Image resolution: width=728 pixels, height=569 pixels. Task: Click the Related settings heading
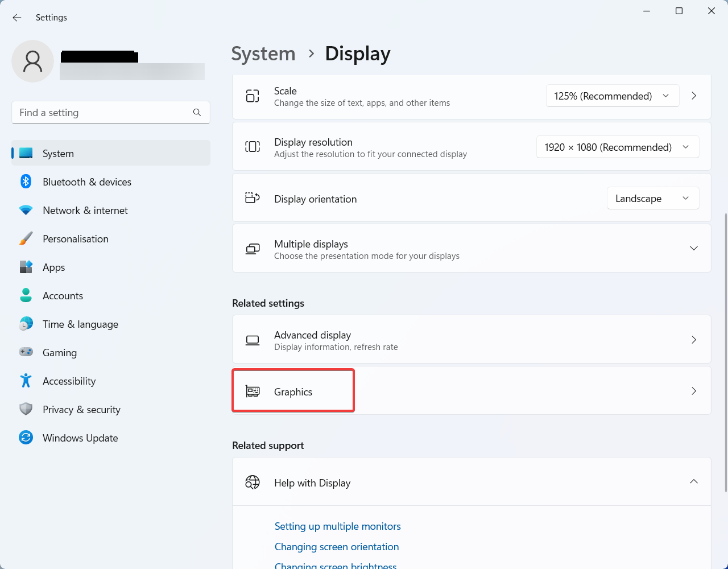click(x=268, y=303)
